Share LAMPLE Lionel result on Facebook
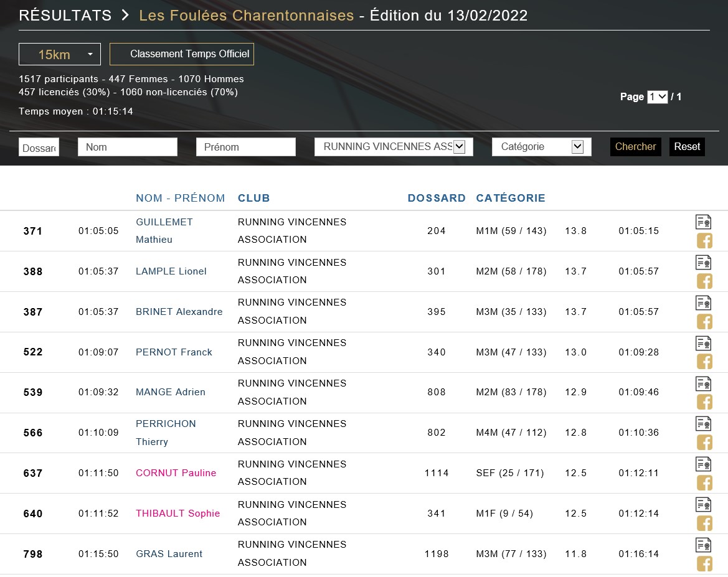The image size is (728, 577). tap(704, 281)
